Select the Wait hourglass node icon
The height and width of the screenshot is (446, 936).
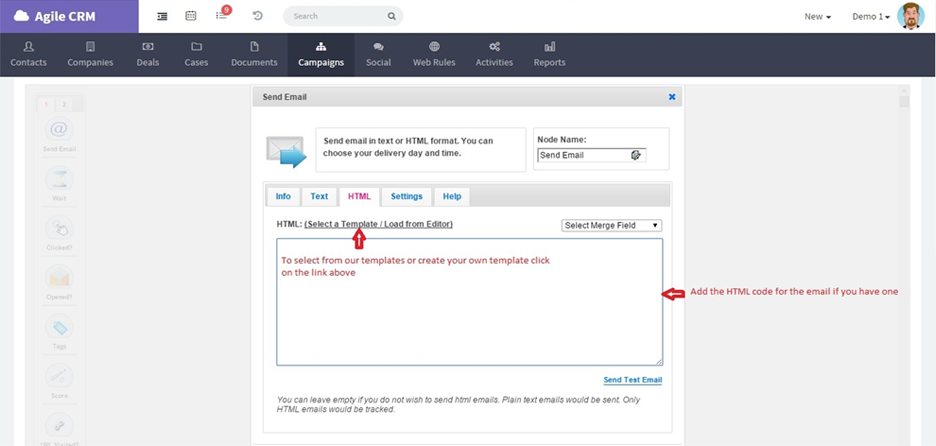(x=59, y=178)
